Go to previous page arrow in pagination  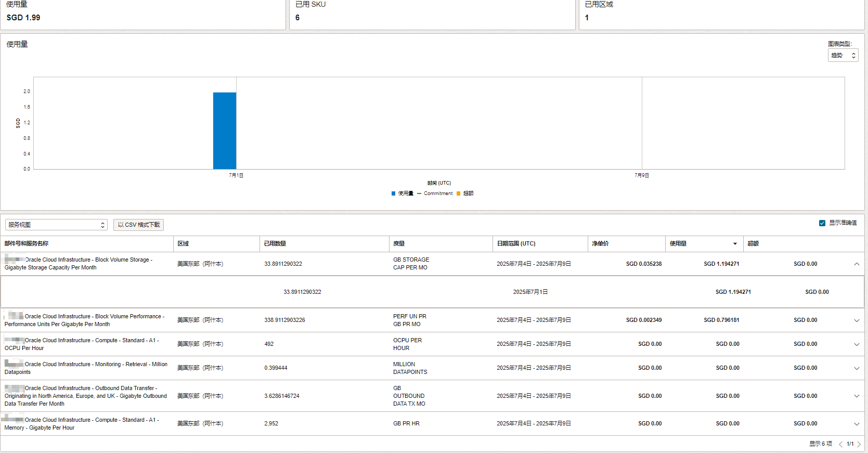pos(840,444)
